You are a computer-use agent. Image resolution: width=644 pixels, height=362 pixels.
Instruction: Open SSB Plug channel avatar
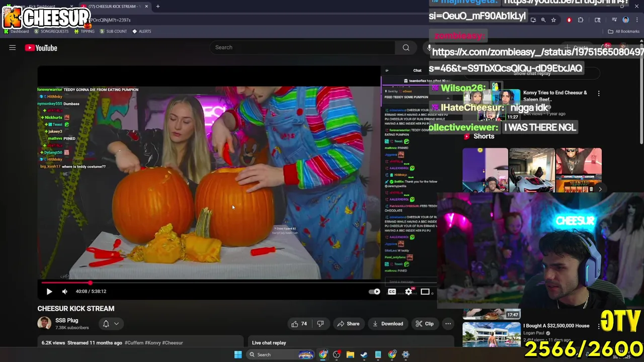pos(44,323)
